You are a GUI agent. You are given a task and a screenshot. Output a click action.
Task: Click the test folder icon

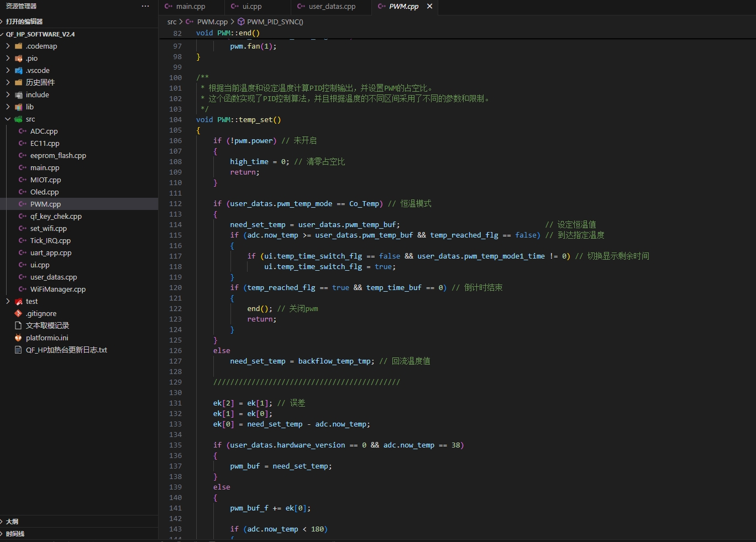pos(18,301)
